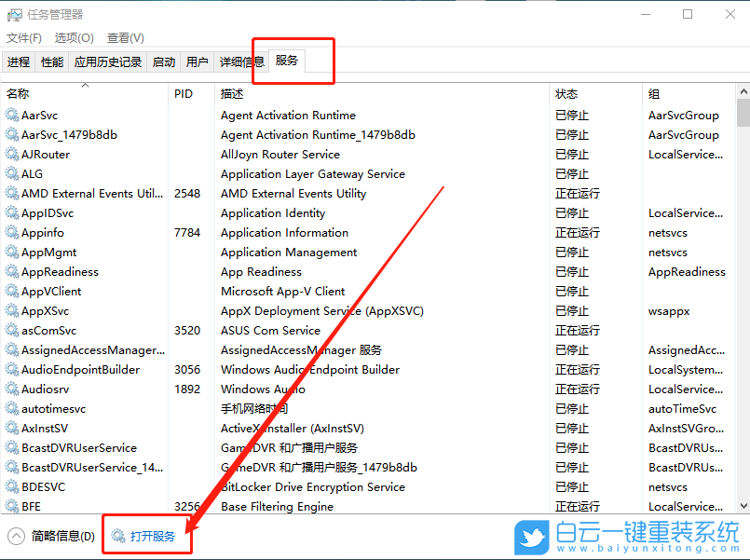Switch to the 进程 tab
This screenshot has height=560, width=750.
click(x=20, y=61)
